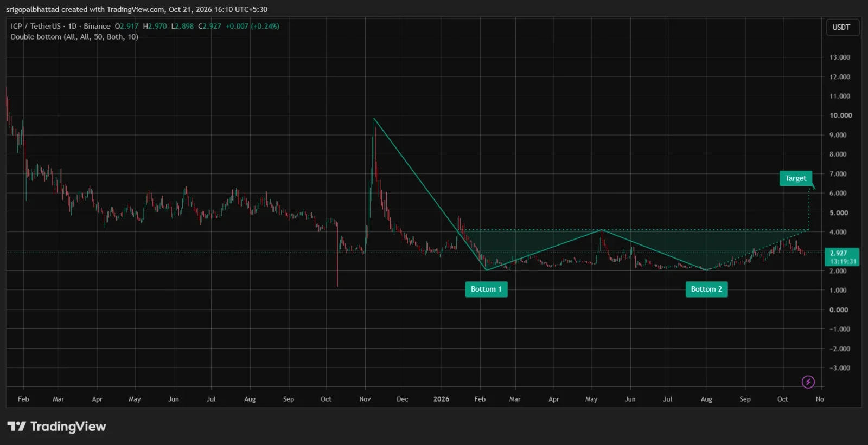
Task: Click the 2026 year label on time axis
Action: [441, 399]
